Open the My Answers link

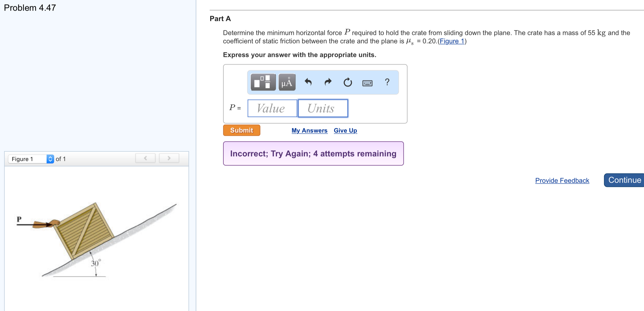point(309,130)
